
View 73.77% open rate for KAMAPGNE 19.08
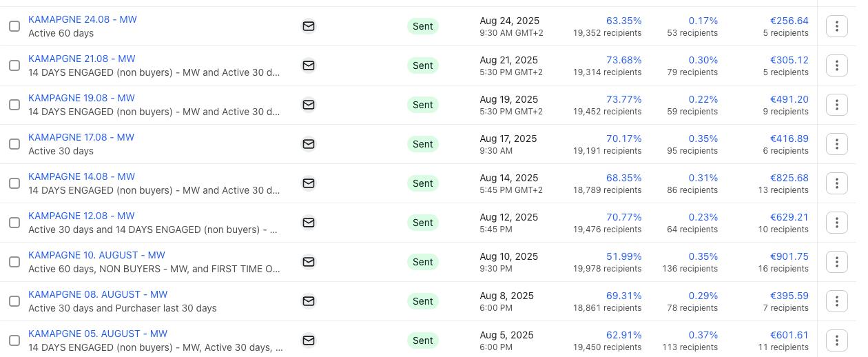point(623,99)
